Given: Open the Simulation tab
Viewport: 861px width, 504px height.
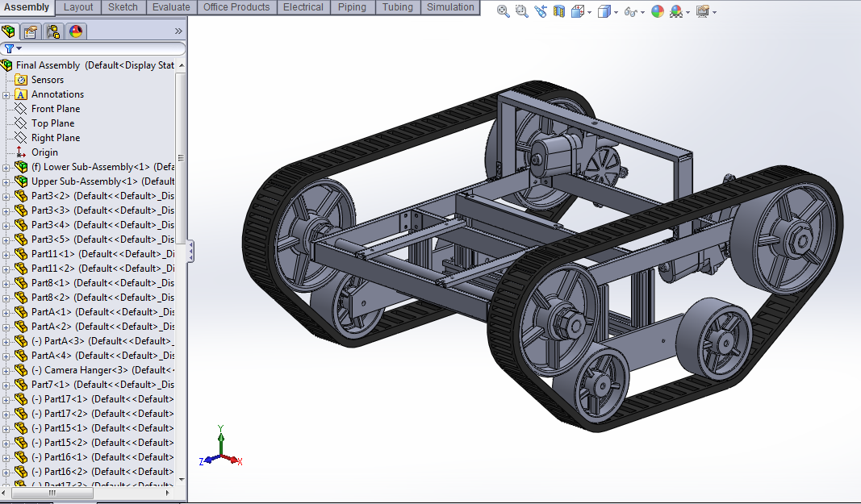Looking at the screenshot, I should click(x=450, y=7).
